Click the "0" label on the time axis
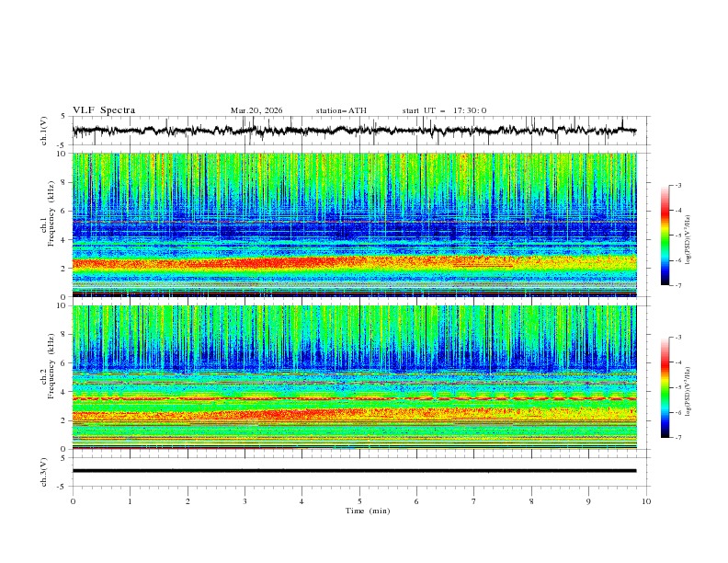Viewport: 728px width, 563px height. 73,501
